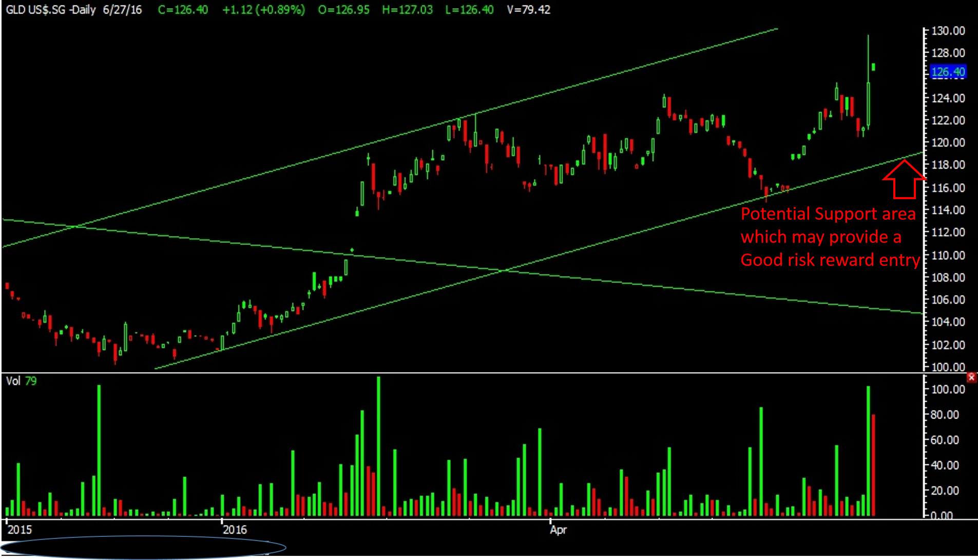The height and width of the screenshot is (560, 978).
Task: Click the 116.00 price axis label
Action: click(x=948, y=188)
